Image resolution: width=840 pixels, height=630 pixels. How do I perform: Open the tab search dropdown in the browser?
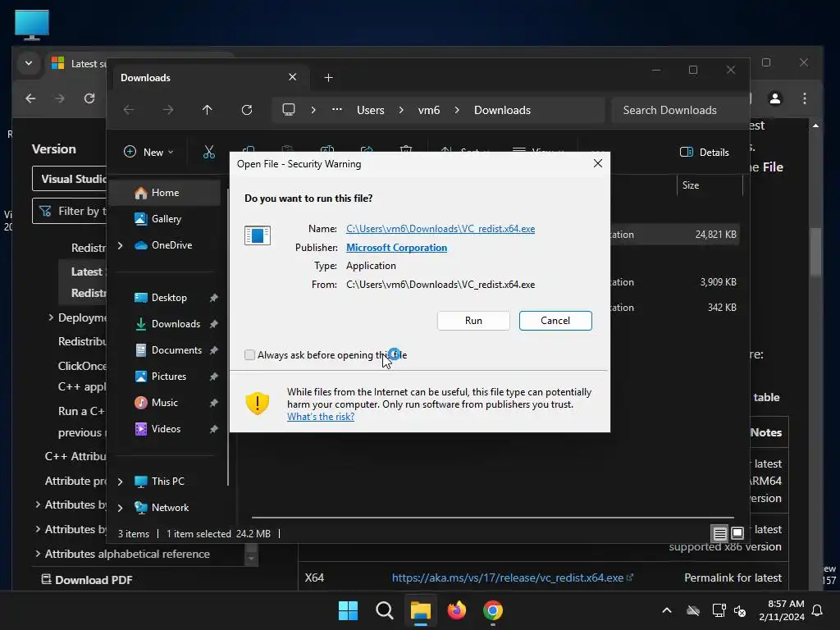coord(29,63)
